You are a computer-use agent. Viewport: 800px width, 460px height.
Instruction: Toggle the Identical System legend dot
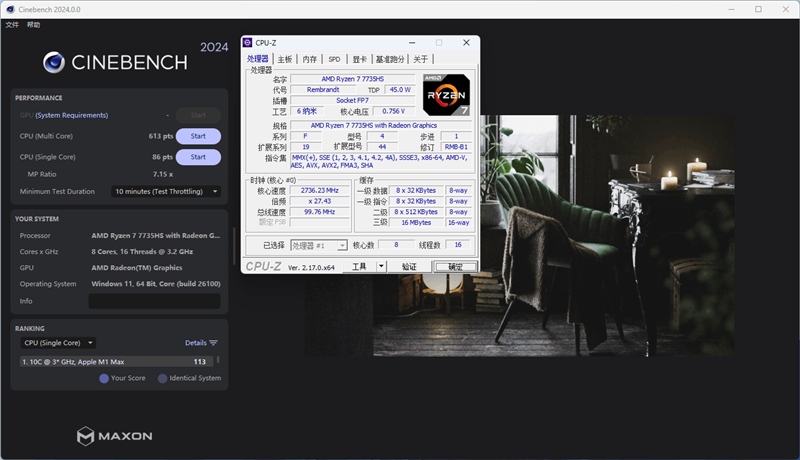162,378
